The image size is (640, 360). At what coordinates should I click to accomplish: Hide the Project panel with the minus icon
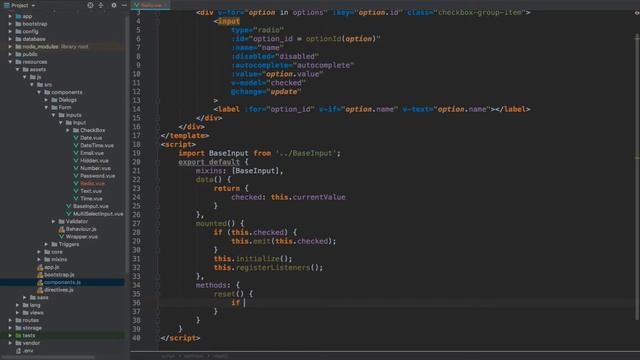click(x=124, y=5)
